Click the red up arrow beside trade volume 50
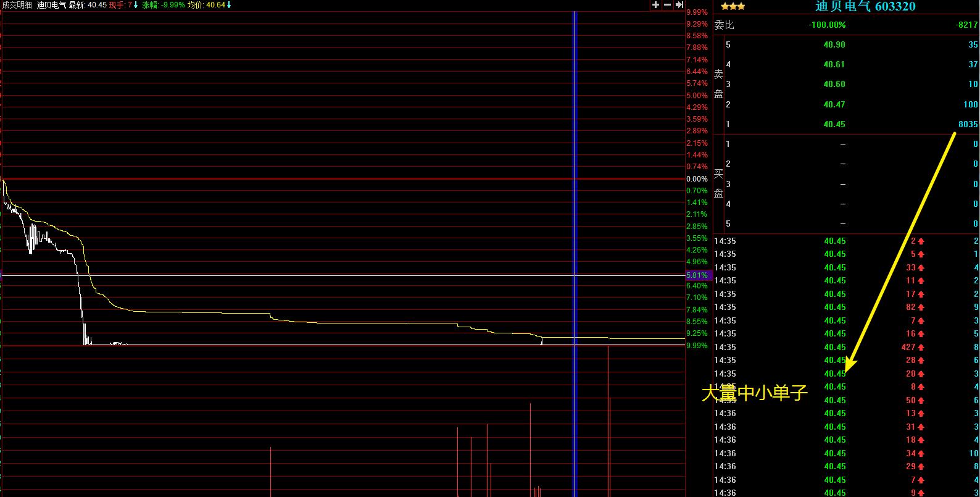Image resolution: width=980 pixels, height=497 pixels. pos(921,401)
